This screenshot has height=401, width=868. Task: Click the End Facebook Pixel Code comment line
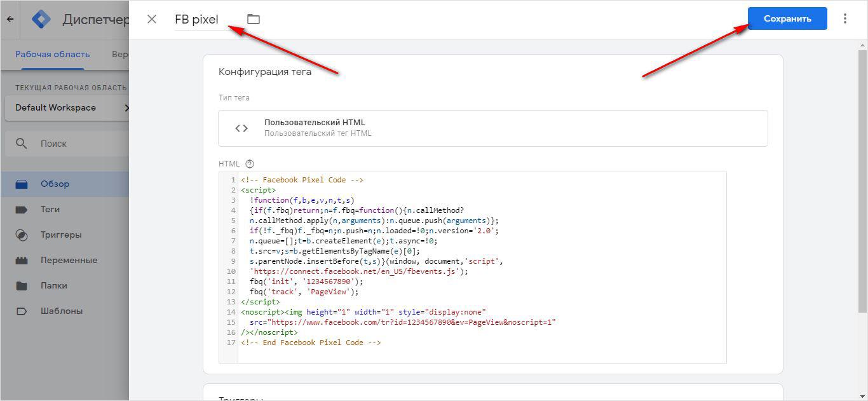[311, 343]
